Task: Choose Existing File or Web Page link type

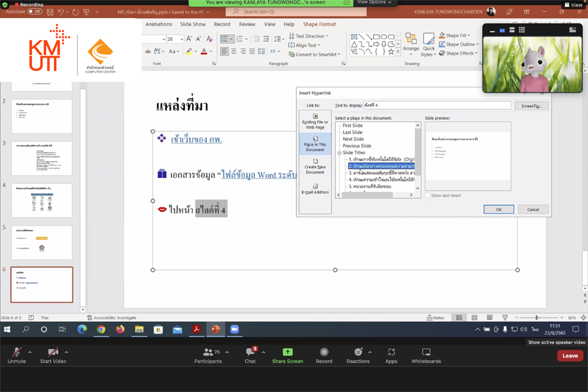Action: pos(315,121)
